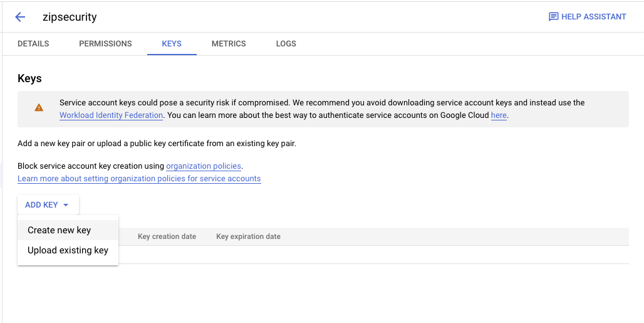Viewport: 644px width, 323px height.
Task: Click the orange warning triangle icon
Action: coord(39,108)
